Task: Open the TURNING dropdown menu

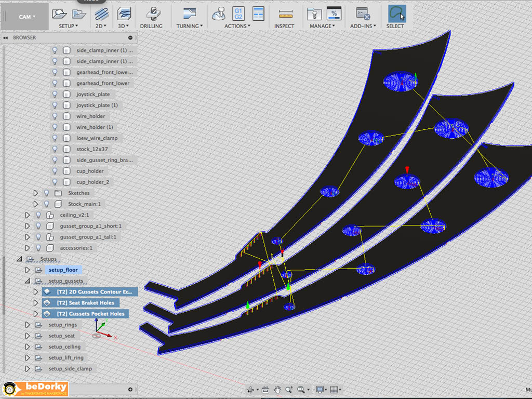Action: (189, 26)
